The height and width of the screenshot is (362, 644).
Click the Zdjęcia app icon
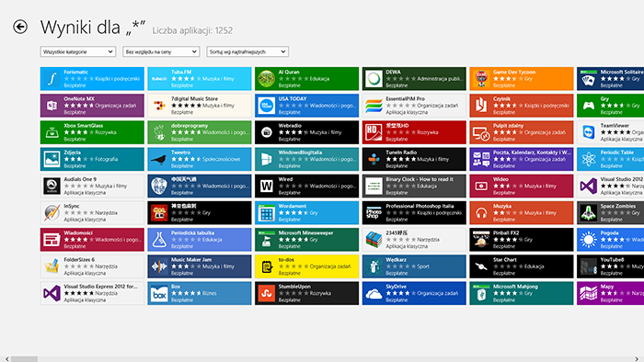pos(52,159)
